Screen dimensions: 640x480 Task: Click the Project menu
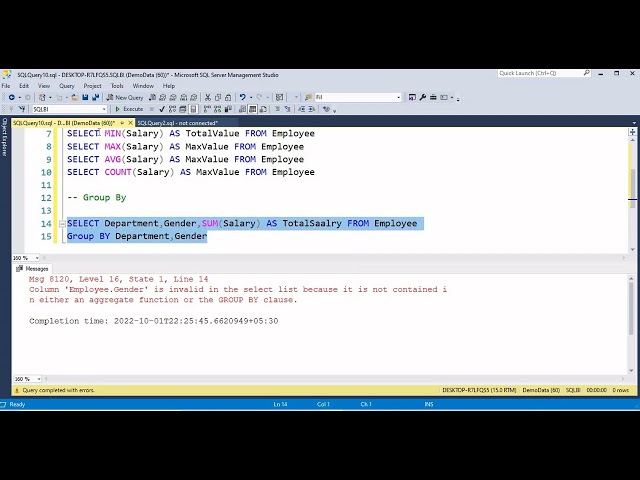tap(93, 86)
